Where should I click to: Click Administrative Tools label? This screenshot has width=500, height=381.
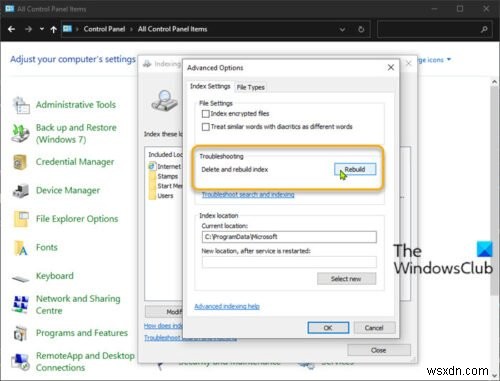point(76,105)
